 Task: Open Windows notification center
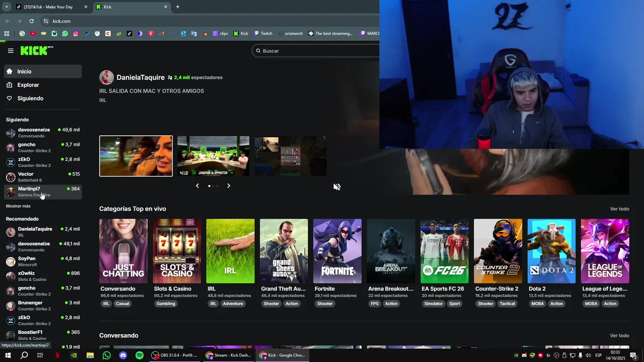coord(634,355)
